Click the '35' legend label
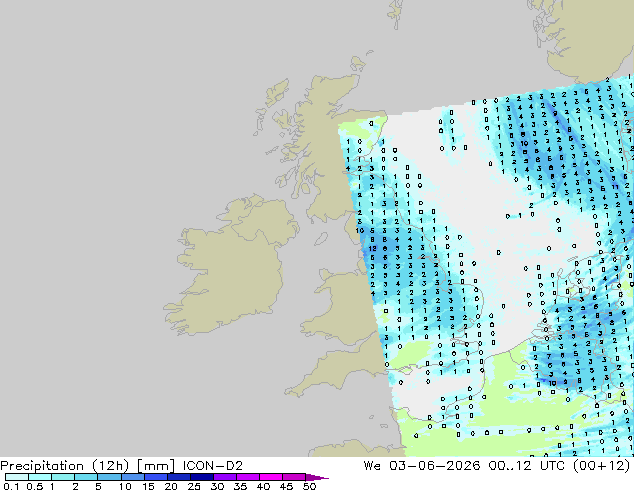 240,486
